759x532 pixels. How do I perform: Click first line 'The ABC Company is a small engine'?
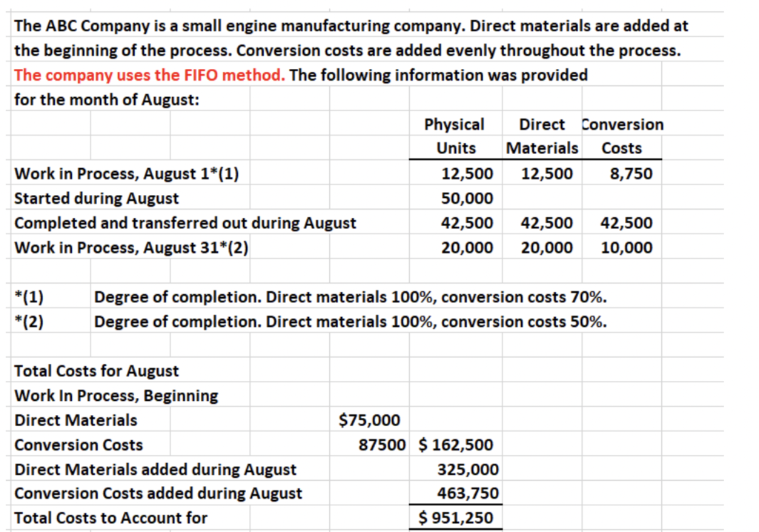(146, 26)
